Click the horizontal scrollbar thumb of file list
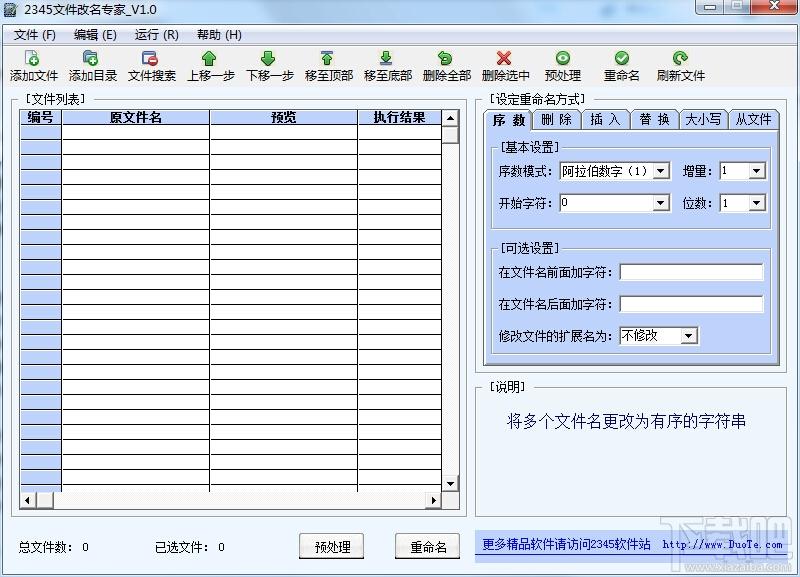This screenshot has height=577, width=800. (44, 500)
